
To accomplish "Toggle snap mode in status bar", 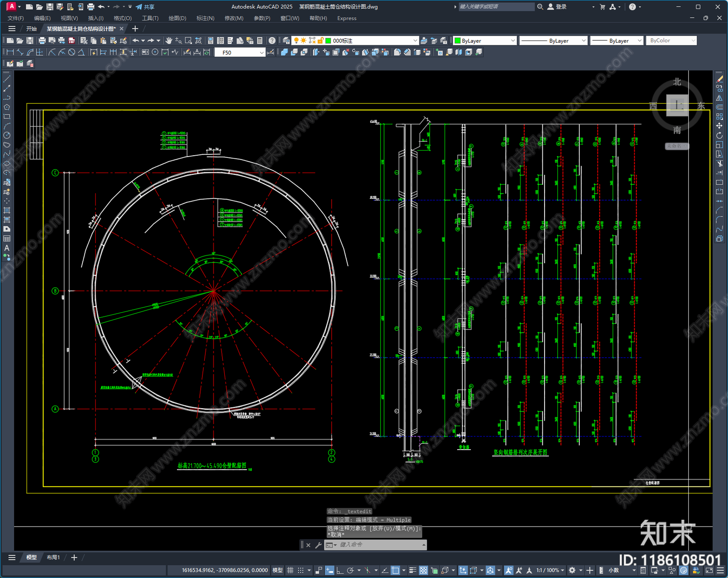I will pyautogui.click(x=300, y=570).
